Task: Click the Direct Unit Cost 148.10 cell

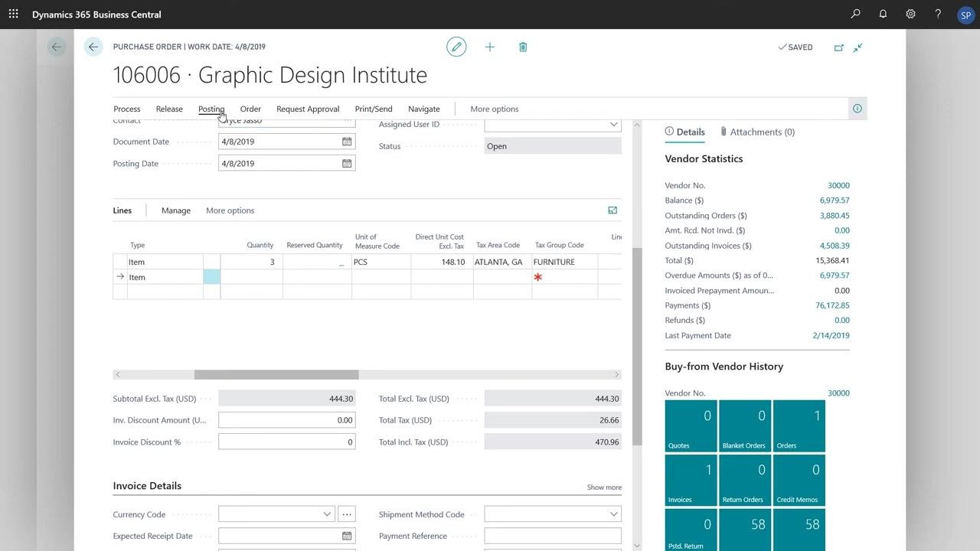Action: click(442, 262)
